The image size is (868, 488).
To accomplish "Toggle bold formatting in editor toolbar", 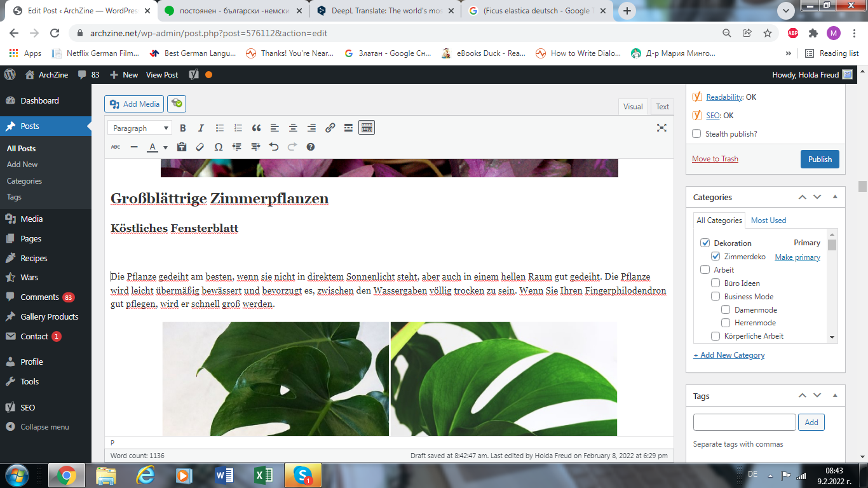I will pos(183,128).
